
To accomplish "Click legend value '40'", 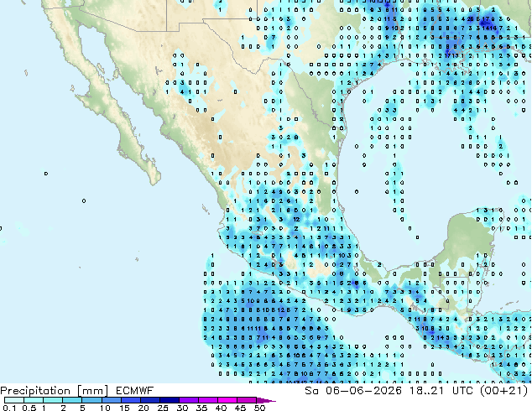I will click(x=221, y=408).
